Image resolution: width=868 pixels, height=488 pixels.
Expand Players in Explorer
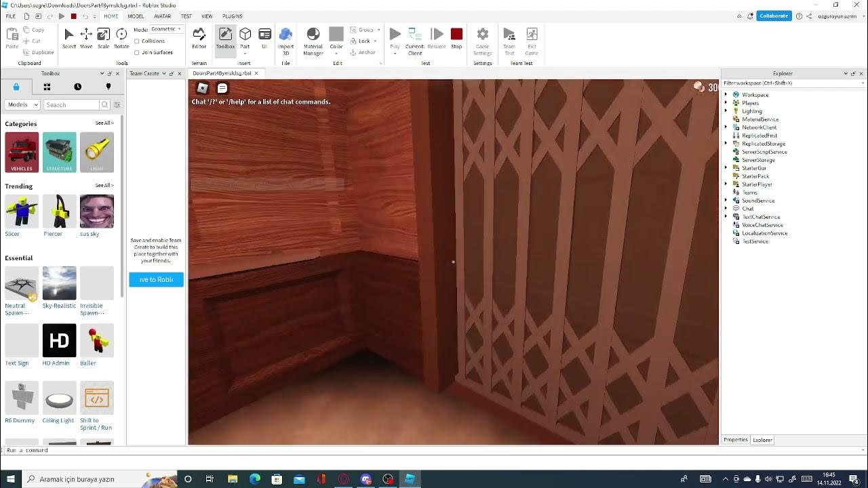coord(726,103)
